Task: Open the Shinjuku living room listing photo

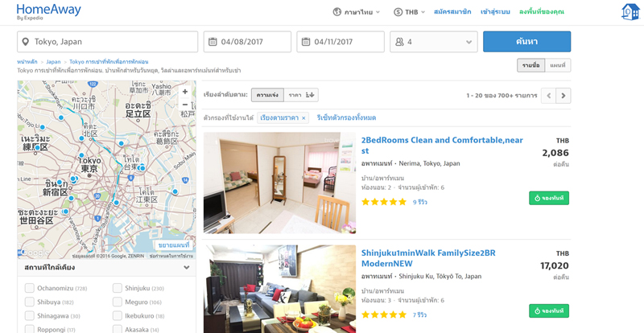Action: 279,289
